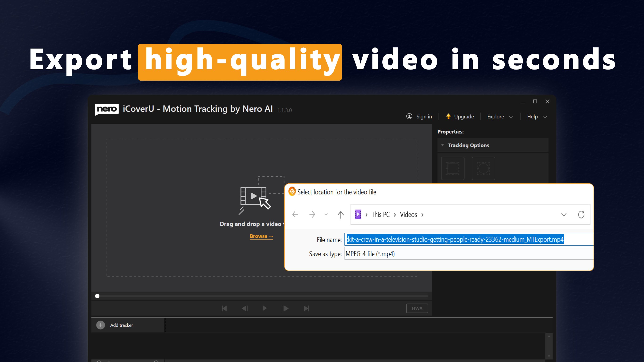This screenshot has height=362, width=644.
Task: Expand the address bar path history dropdown
Action: 563,214
